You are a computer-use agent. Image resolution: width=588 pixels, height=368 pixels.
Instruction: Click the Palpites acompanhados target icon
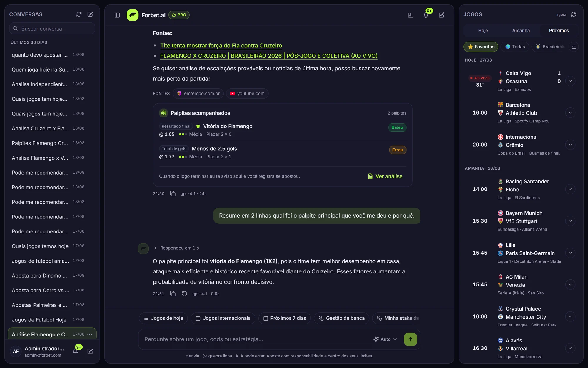point(163,113)
